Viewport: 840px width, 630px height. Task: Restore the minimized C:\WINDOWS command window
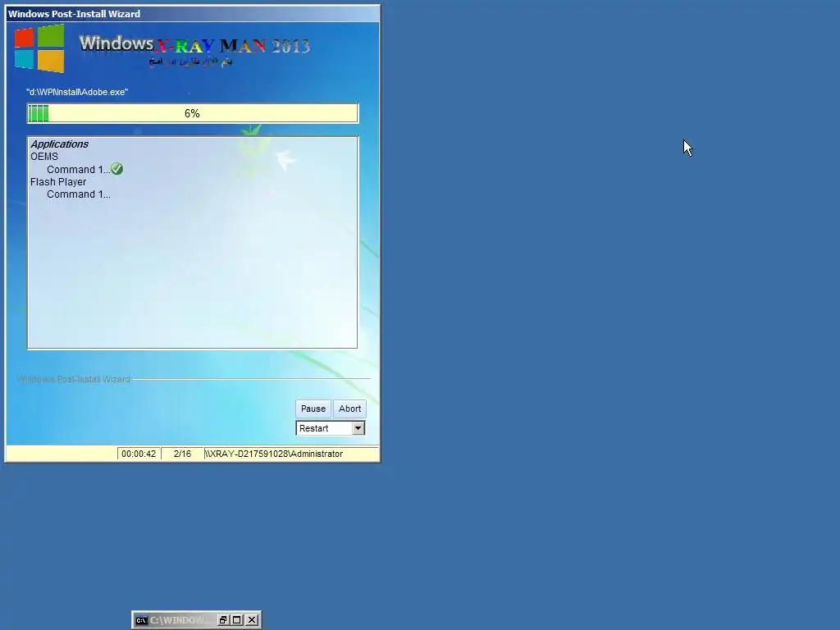(223, 620)
